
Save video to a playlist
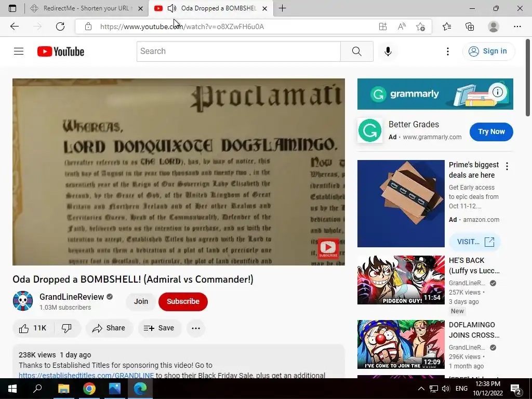159,328
